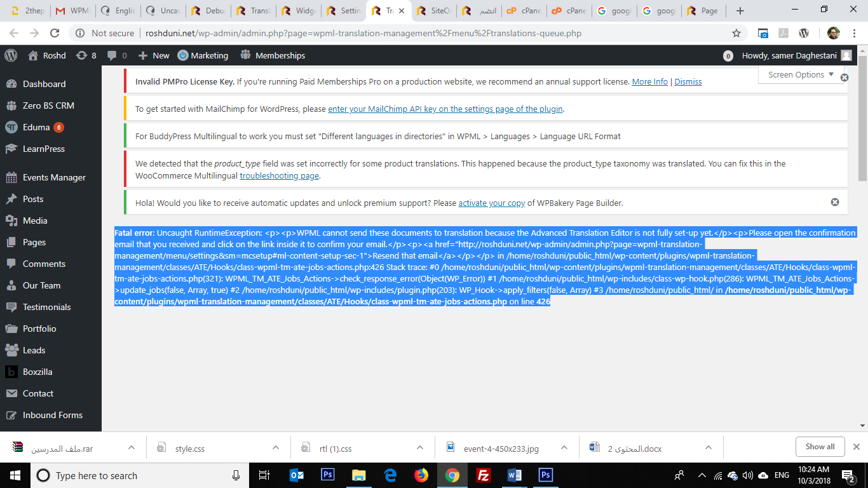Image resolution: width=868 pixels, height=488 pixels.
Task: Expand options for style.css download
Action: coord(276,448)
